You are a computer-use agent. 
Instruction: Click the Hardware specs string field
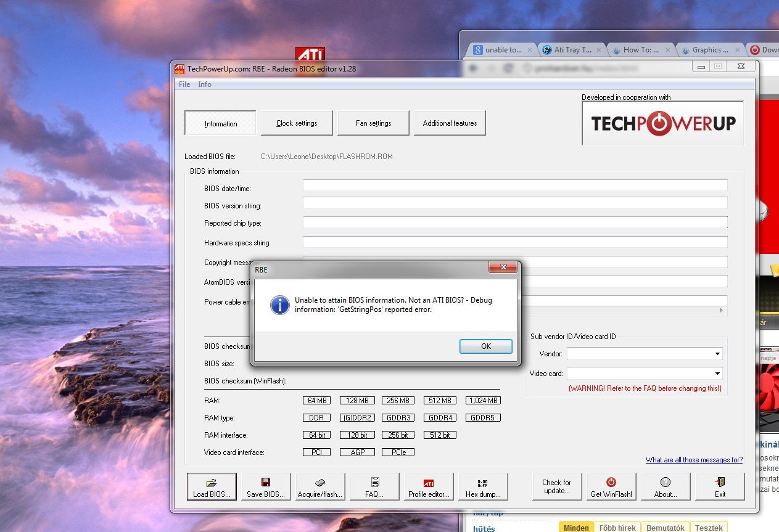tap(515, 242)
